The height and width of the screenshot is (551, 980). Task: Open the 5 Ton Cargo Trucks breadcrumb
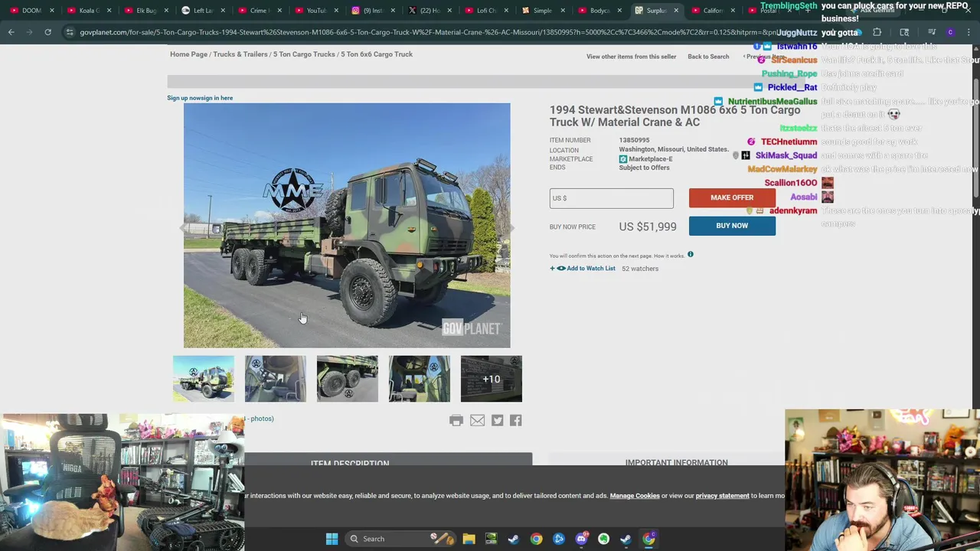click(304, 54)
